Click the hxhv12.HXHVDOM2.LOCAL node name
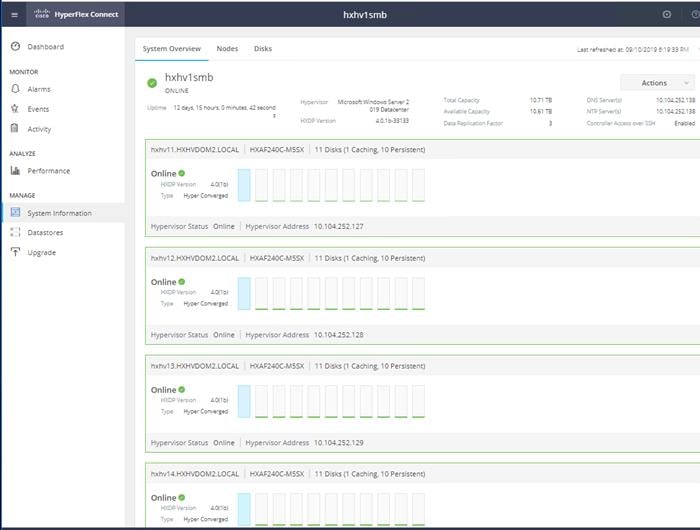This screenshot has height=530, width=700. [195, 258]
